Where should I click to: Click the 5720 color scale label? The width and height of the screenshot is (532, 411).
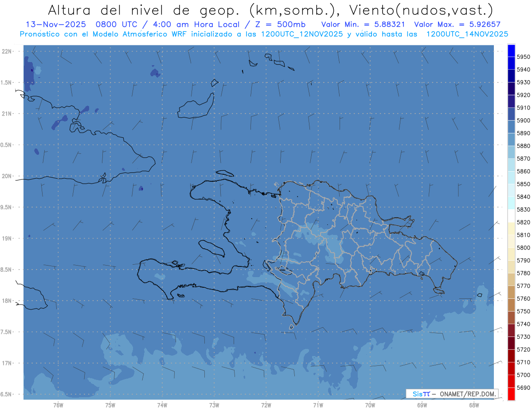[x=523, y=349]
